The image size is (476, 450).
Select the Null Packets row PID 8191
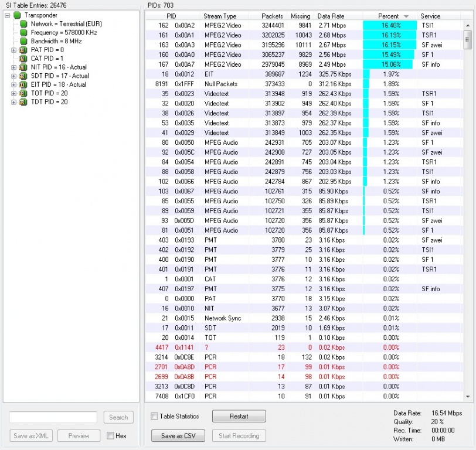pos(304,84)
